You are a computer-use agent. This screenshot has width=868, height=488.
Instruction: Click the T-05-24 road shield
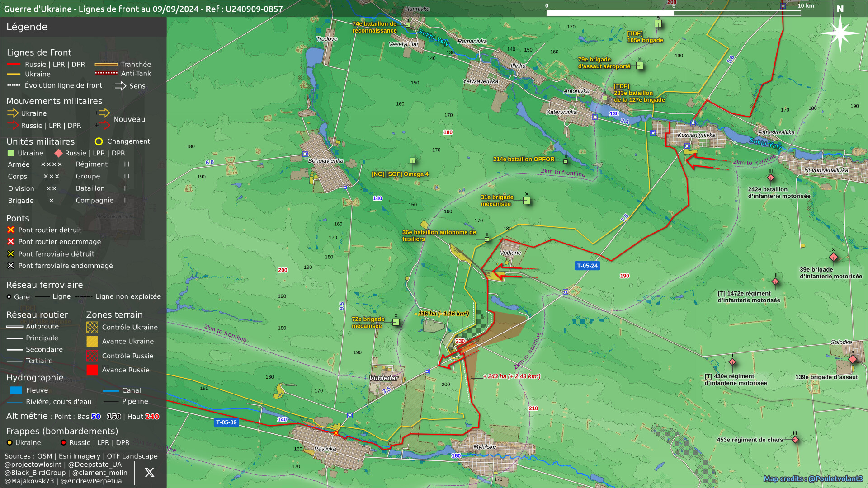[587, 266]
